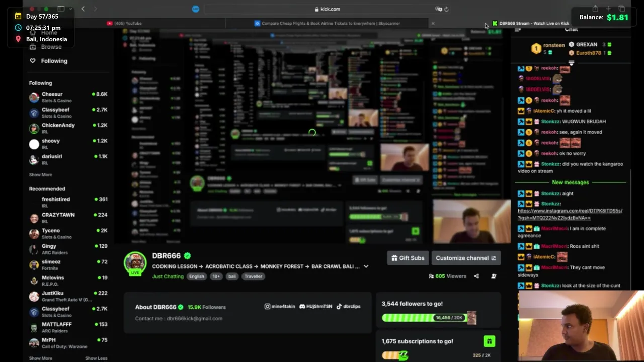Toggle the Safari sidebar icon

click(x=61, y=9)
